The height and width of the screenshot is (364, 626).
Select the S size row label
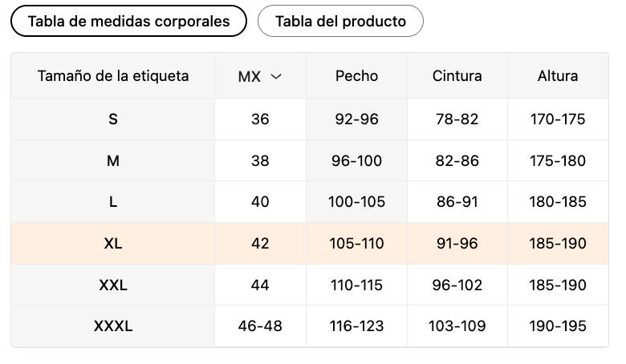click(113, 119)
